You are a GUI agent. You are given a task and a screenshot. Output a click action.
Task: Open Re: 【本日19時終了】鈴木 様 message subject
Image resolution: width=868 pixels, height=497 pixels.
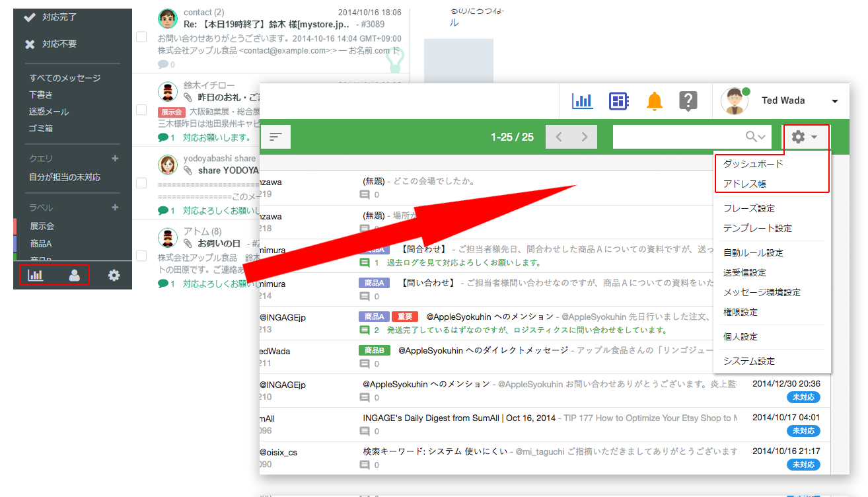tap(267, 24)
